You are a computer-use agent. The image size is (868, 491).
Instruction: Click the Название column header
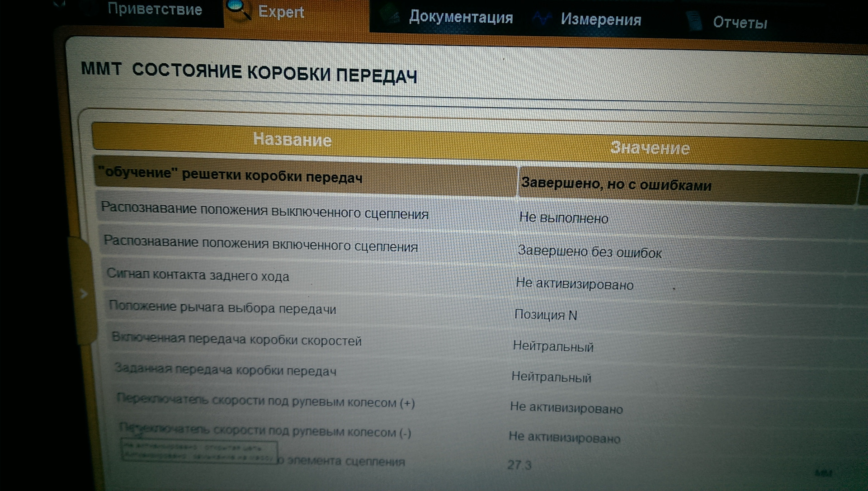click(x=292, y=140)
